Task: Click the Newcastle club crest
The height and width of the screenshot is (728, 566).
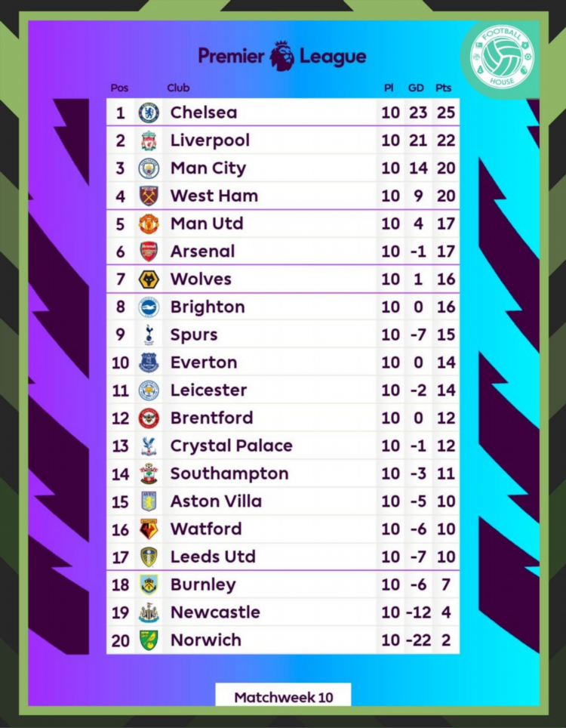Action: [149, 612]
